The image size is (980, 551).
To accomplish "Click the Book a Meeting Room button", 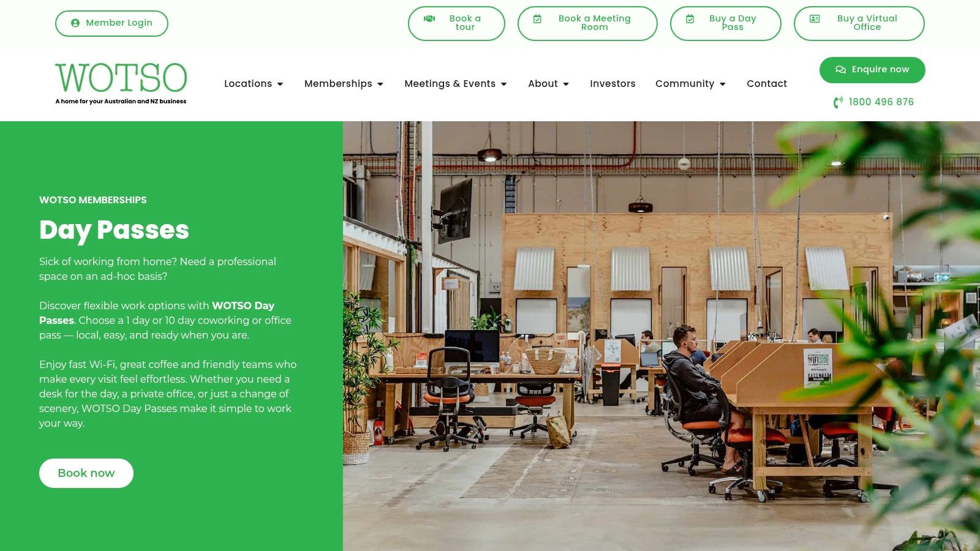I will click(x=587, y=23).
